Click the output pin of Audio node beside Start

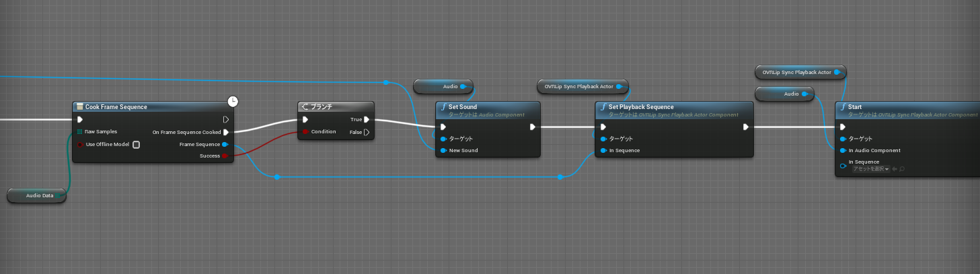pos(805,94)
